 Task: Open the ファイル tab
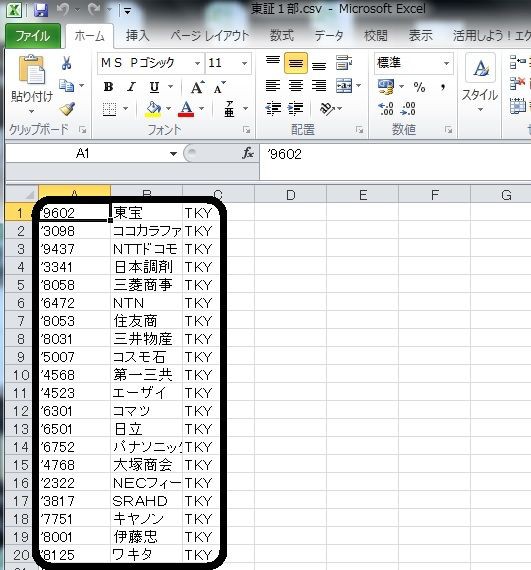point(33,36)
